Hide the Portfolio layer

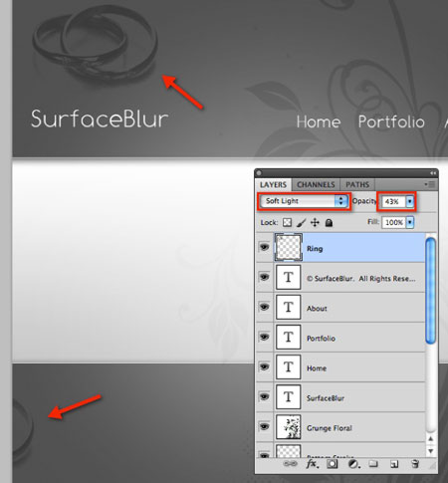coord(264,337)
